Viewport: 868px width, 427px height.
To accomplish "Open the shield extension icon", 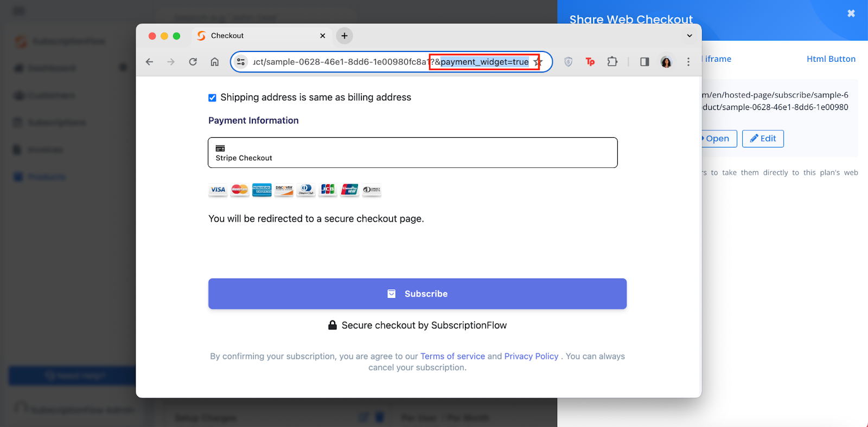I will [568, 62].
